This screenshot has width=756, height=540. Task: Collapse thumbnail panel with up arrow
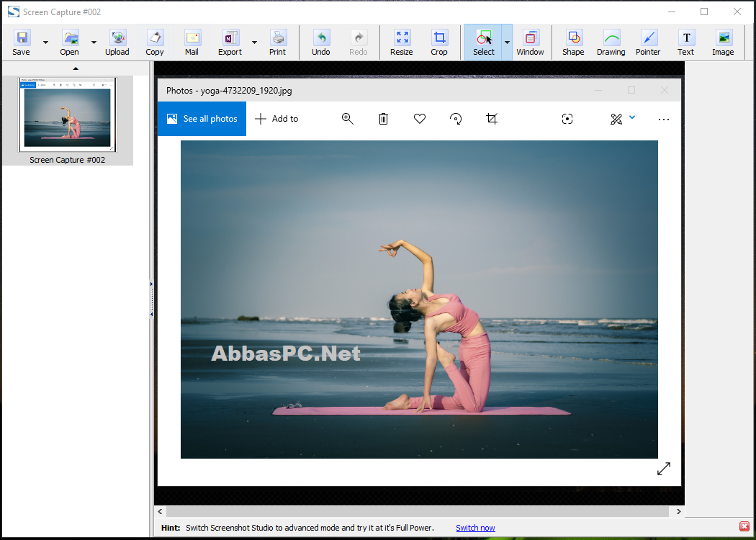(76, 68)
